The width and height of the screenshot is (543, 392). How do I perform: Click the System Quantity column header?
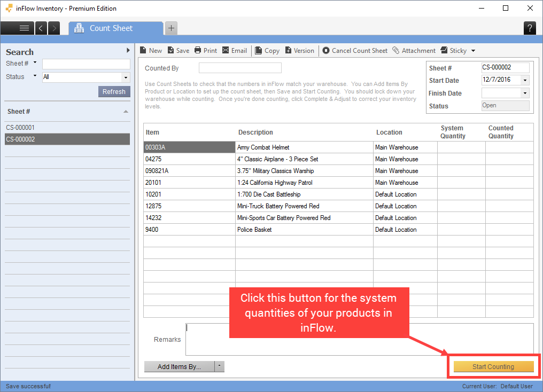(461, 132)
